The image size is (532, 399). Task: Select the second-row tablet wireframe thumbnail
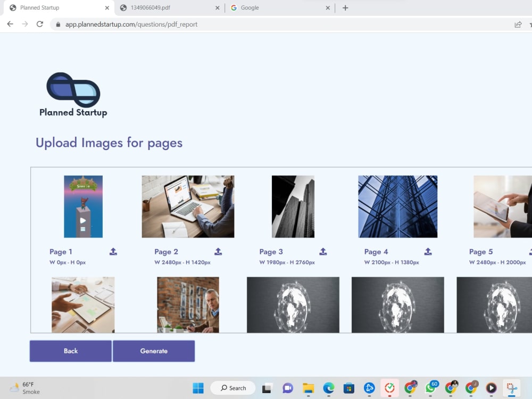(83, 305)
